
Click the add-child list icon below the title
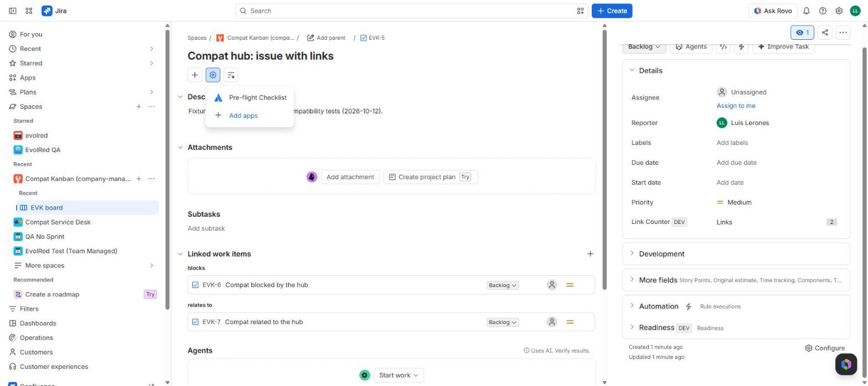click(x=231, y=75)
